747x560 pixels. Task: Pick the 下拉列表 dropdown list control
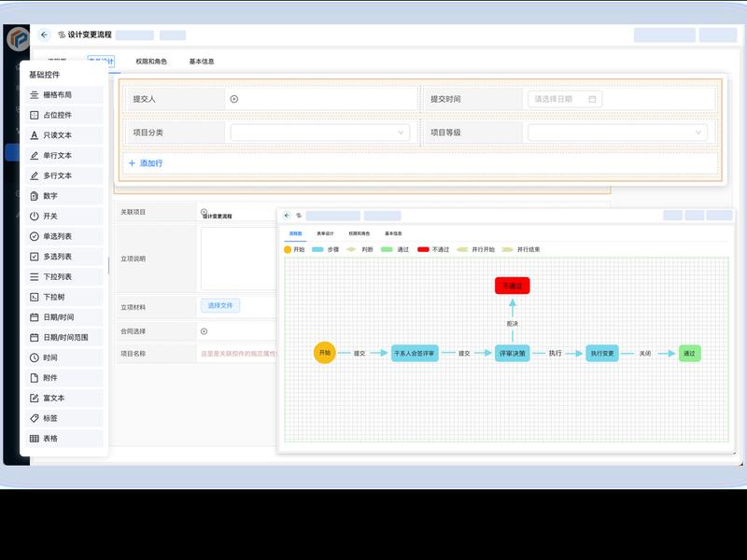pyautogui.click(x=63, y=276)
